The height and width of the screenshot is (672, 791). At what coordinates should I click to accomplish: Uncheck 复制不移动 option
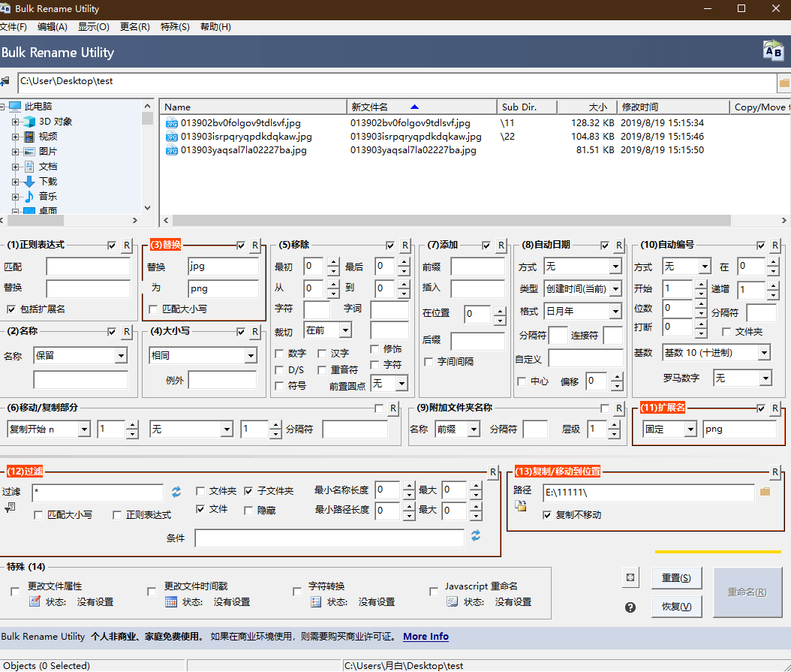(547, 515)
